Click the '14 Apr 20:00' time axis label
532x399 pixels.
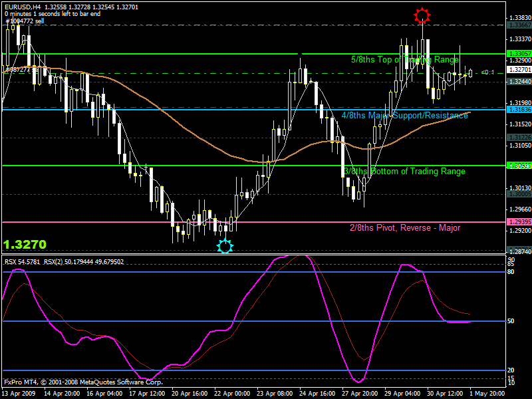click(x=62, y=394)
